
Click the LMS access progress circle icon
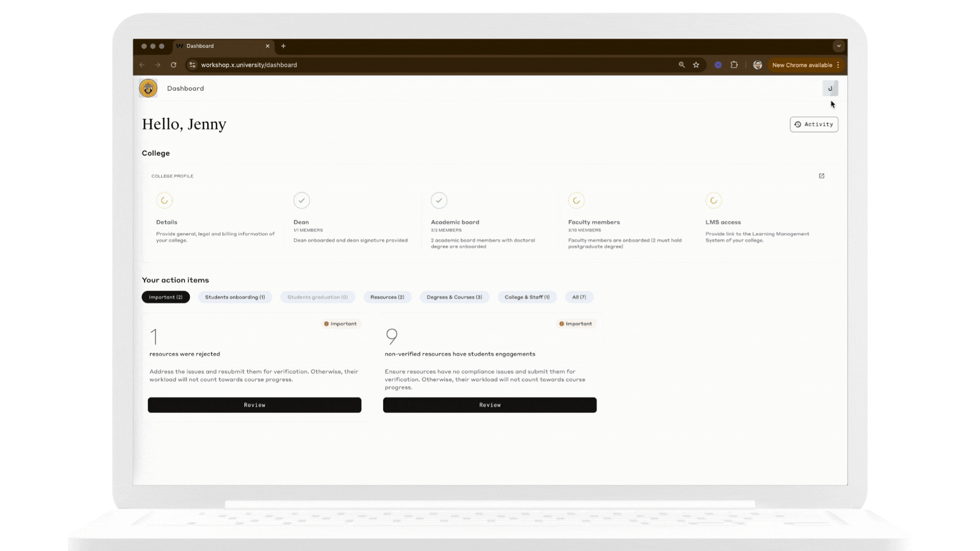714,201
